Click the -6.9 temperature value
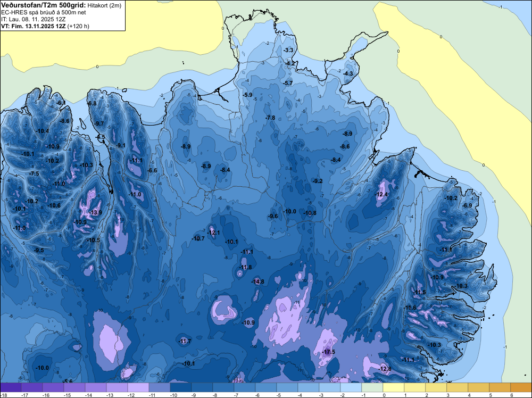Viewport: 532px width, 398px height. click(x=467, y=205)
